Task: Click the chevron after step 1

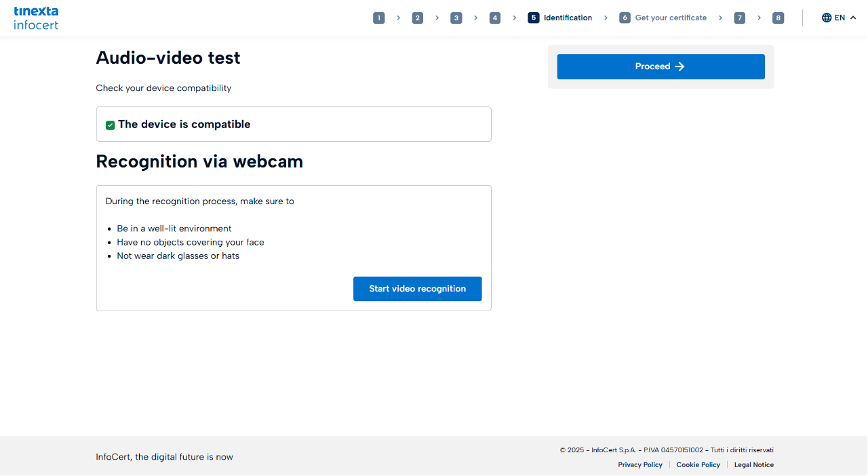Action: point(398,18)
